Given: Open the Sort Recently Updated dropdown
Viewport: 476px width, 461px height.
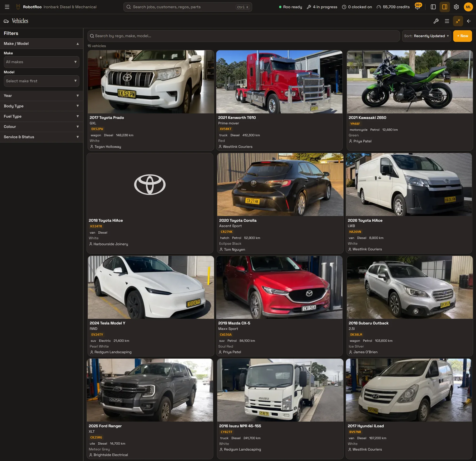Looking at the screenshot, I should pos(426,36).
